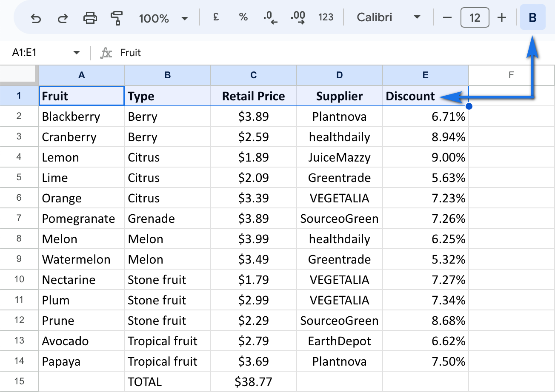Click the TOTAL cell
555x392 pixels.
point(168,382)
